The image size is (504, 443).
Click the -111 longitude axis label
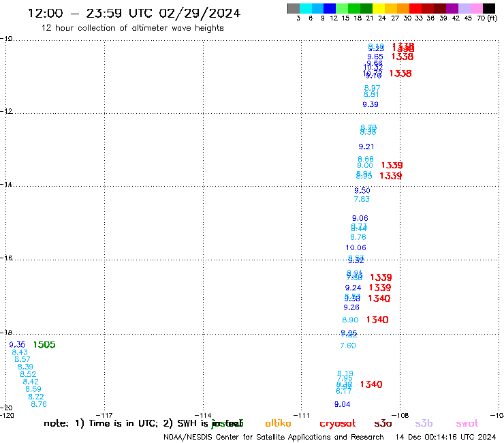(x=301, y=415)
